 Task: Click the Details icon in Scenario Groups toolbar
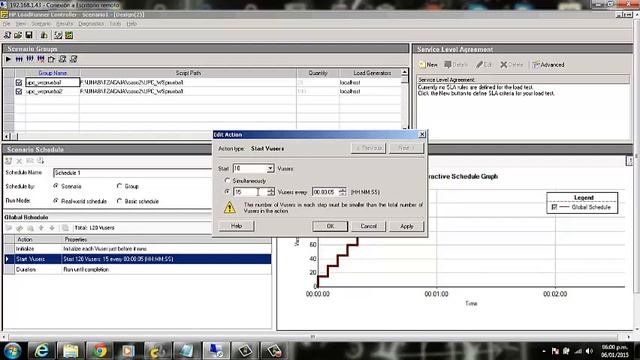(62, 60)
